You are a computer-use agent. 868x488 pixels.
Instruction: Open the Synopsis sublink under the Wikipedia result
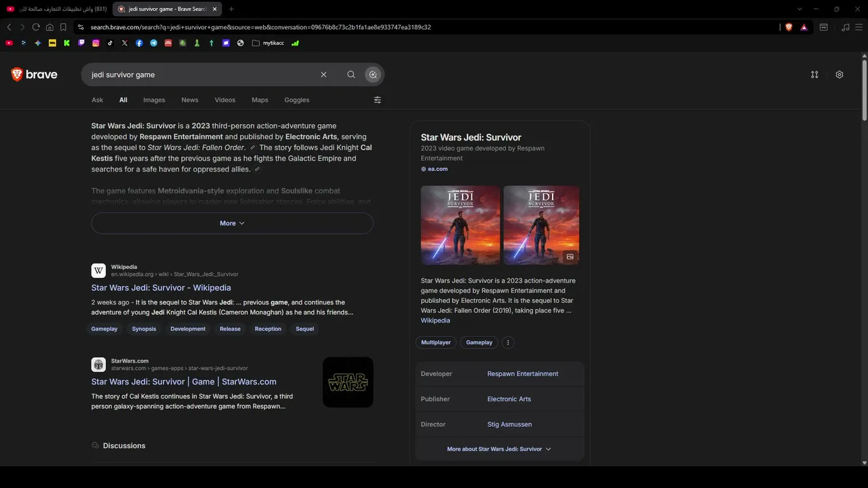click(x=144, y=329)
